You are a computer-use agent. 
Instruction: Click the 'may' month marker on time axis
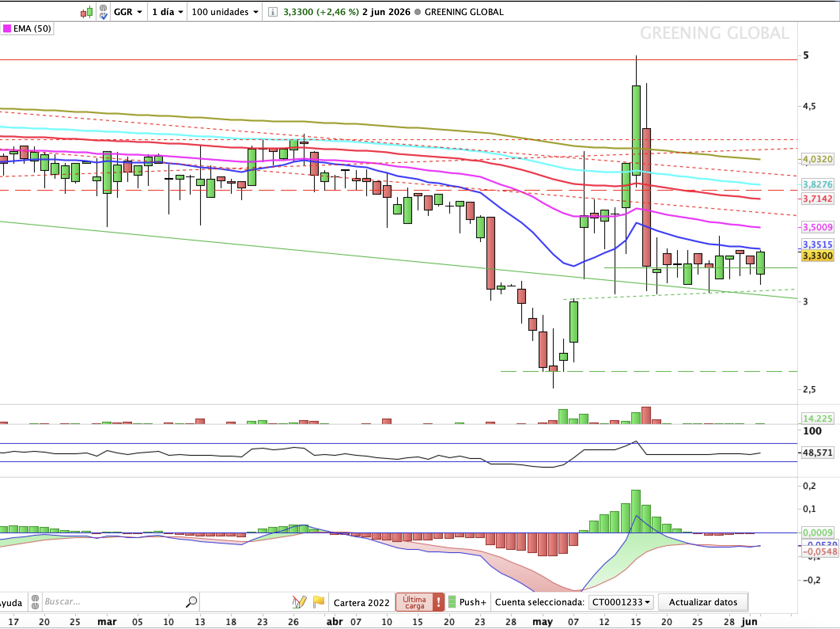pos(543,622)
